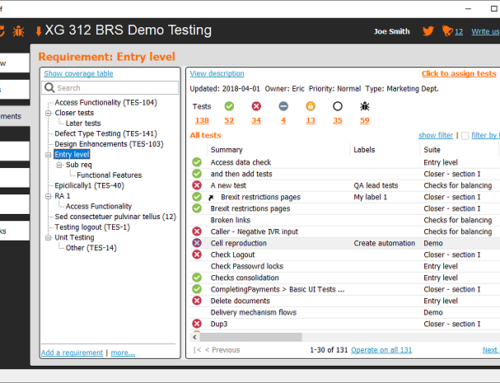Click the horizontal scrollbar thumb in tests table
Image resolution: width=500 pixels, height=383 pixels.
pos(251,337)
